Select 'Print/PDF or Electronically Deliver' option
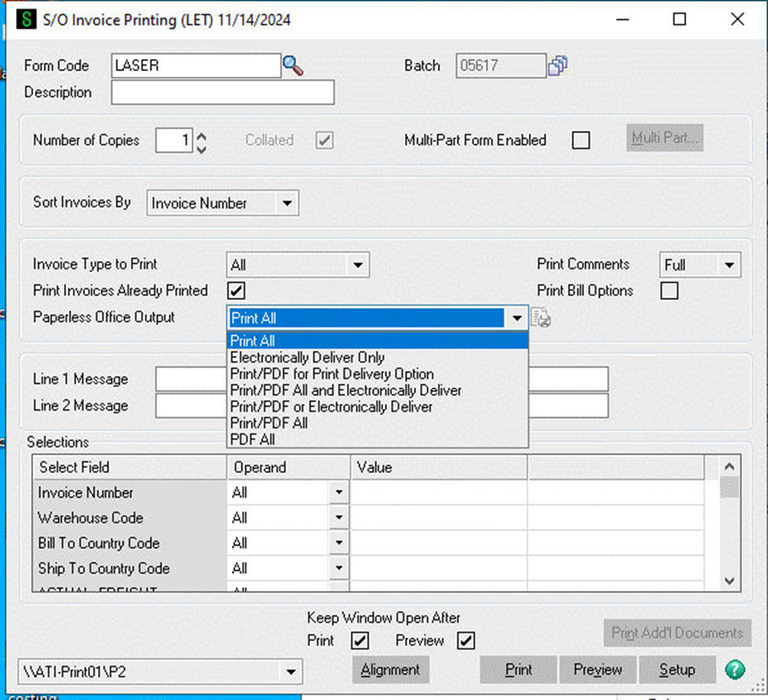This screenshot has height=700, width=768. [331, 407]
